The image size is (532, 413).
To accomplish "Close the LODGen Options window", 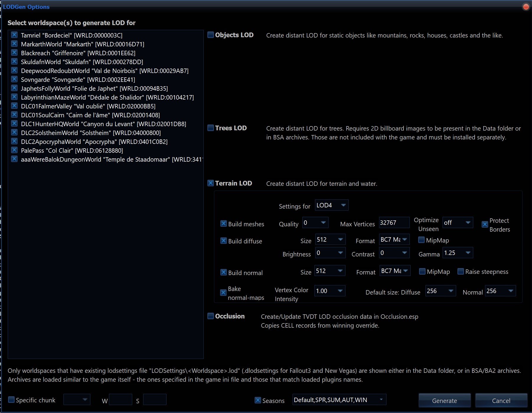I will tap(526, 6).
